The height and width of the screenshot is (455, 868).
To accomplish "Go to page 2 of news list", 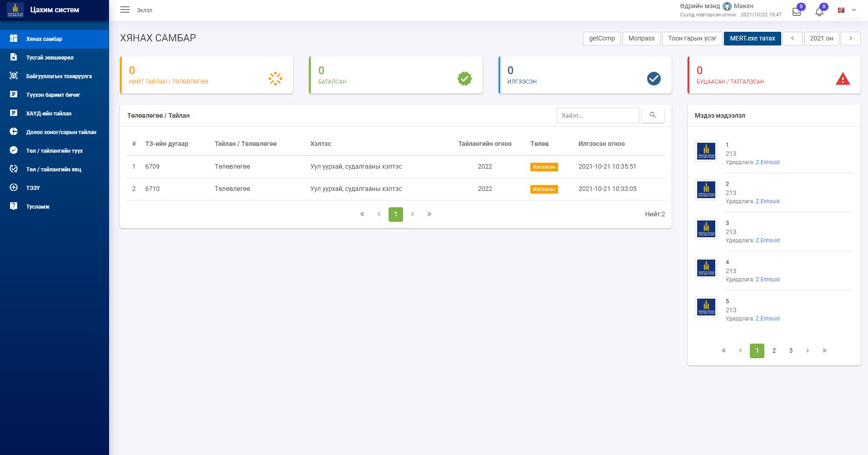I will tap(774, 350).
